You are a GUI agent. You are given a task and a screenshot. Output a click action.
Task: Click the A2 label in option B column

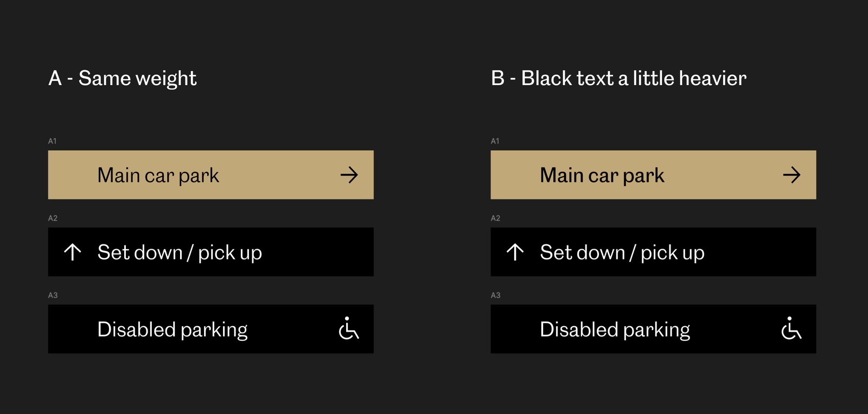[495, 218]
